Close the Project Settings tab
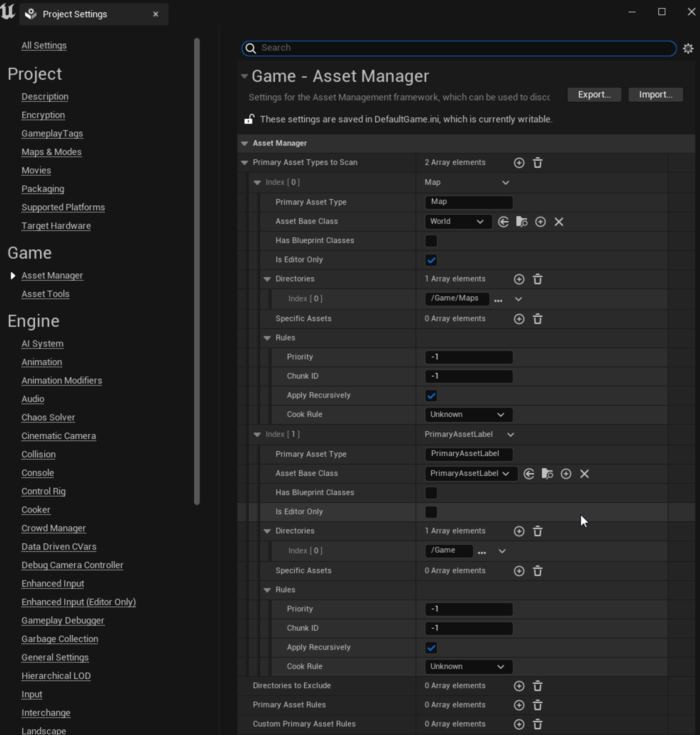The image size is (700, 735). (155, 14)
